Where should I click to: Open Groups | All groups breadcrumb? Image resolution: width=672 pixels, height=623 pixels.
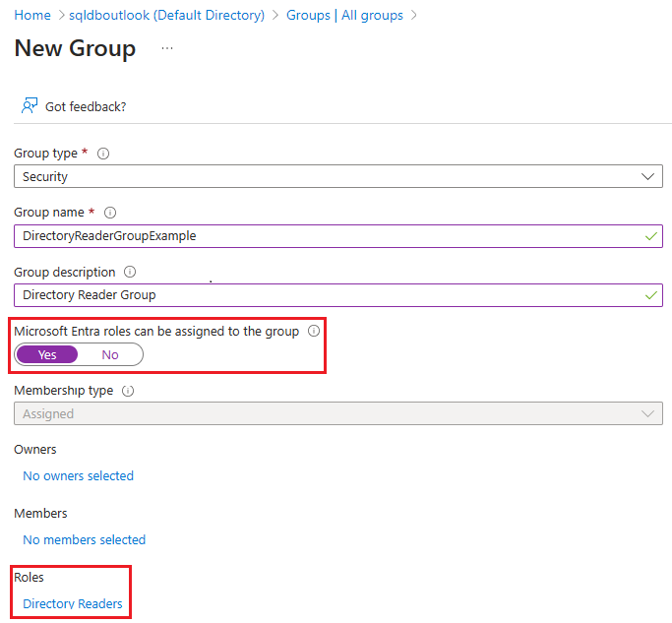coord(344,15)
